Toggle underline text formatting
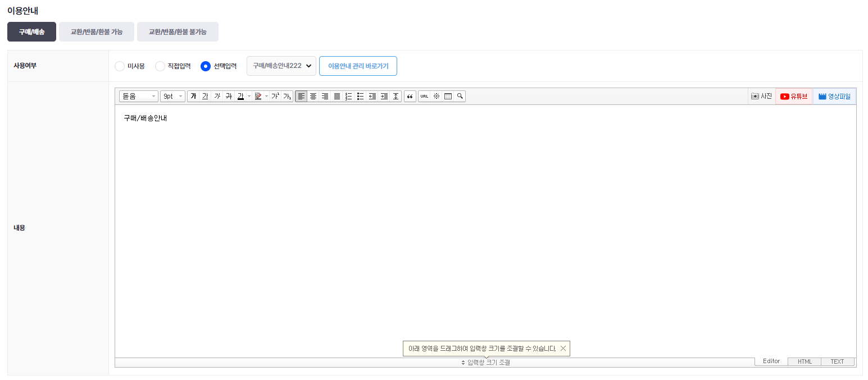Viewport: 868px width, 380px height. point(205,96)
